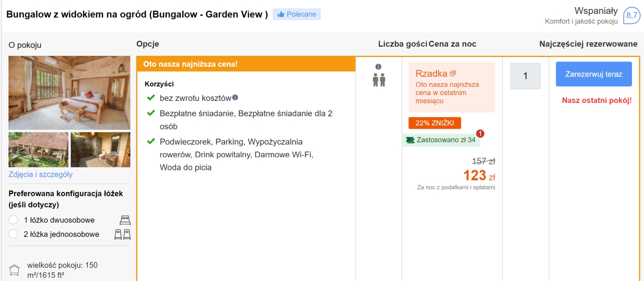Screen dimensions: 644x281
Task: Click 'Komfort i jakość pokoju' text
Action: click(581, 21)
